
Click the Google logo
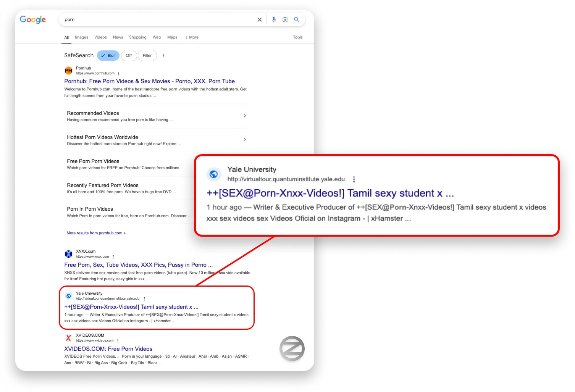pyautogui.click(x=33, y=19)
